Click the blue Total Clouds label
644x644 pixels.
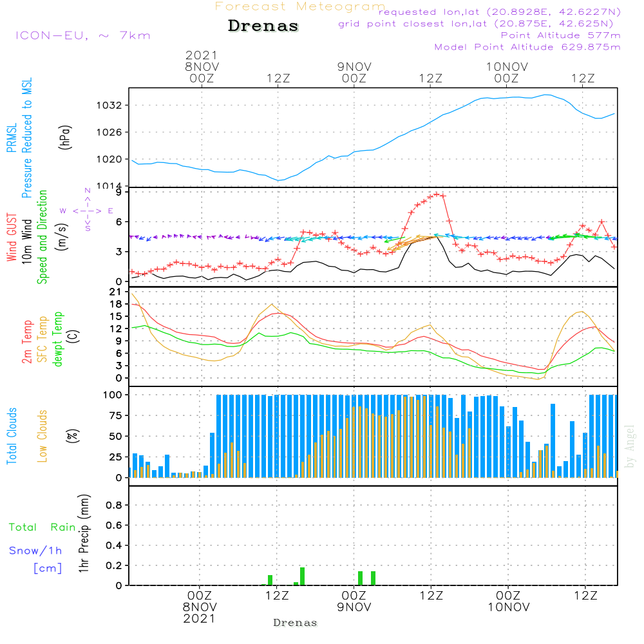pos(12,435)
